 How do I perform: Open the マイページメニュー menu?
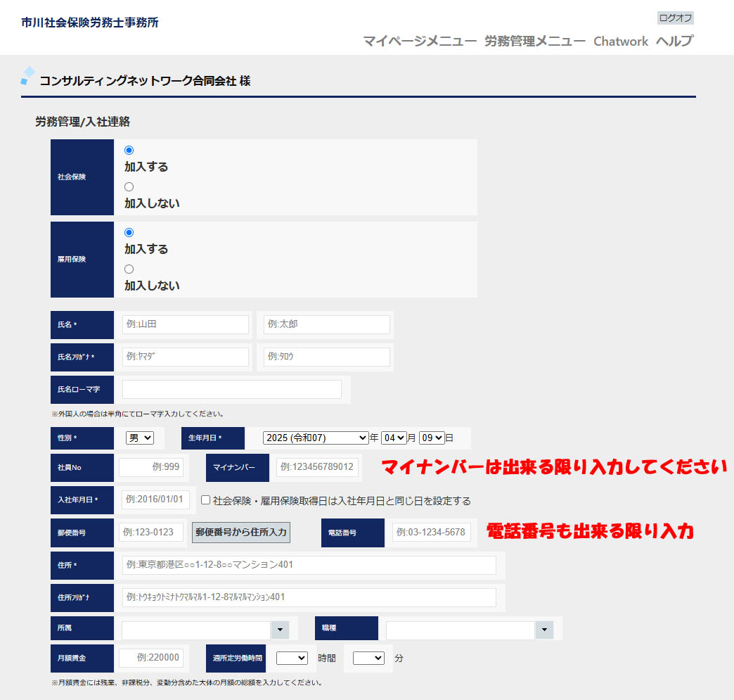tap(420, 41)
